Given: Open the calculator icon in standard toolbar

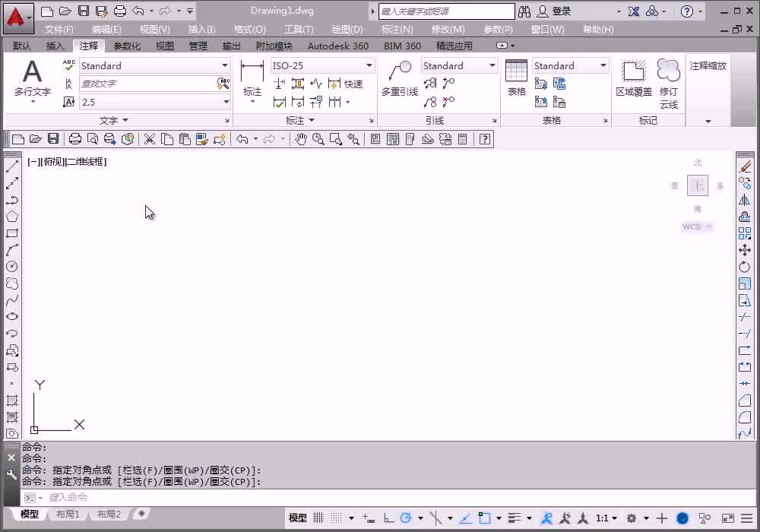Looking at the screenshot, I should [463, 140].
